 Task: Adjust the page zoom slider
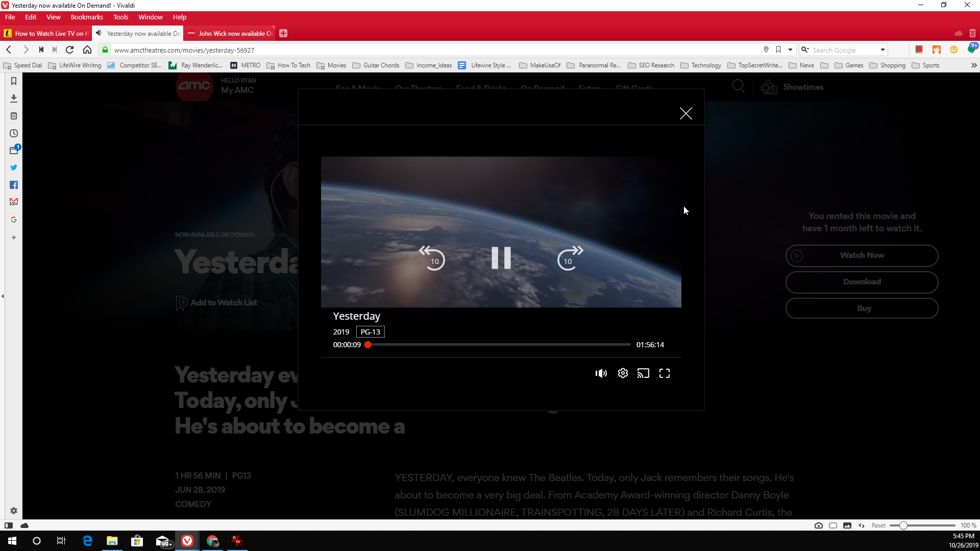coord(903,525)
